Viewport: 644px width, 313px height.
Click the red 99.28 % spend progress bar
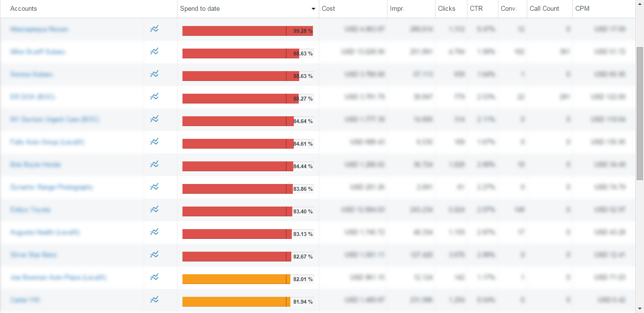click(248, 31)
